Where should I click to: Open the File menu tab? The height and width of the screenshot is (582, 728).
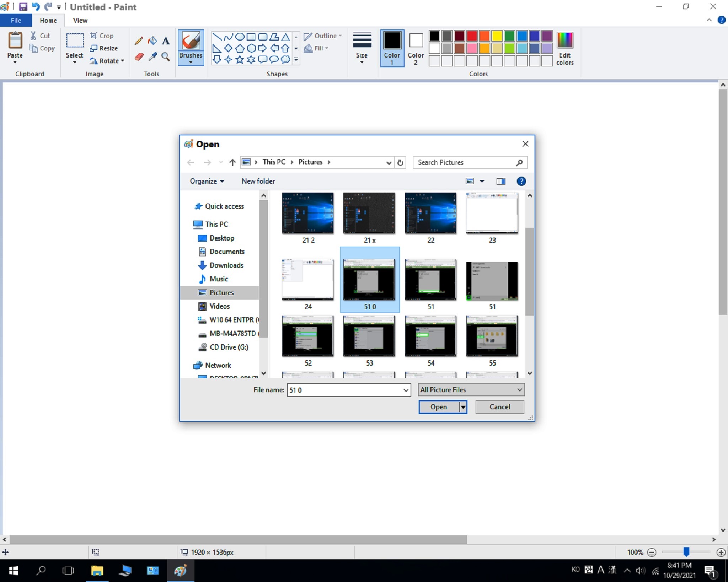[16, 20]
